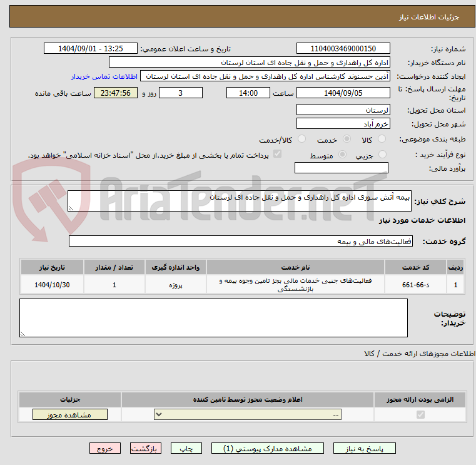Click the برآورد مالی input field

(342, 168)
